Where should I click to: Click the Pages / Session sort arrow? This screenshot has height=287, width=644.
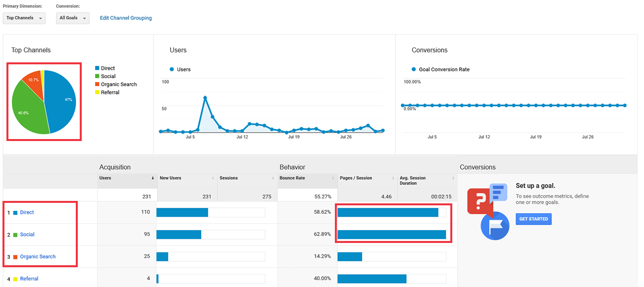tap(393, 178)
